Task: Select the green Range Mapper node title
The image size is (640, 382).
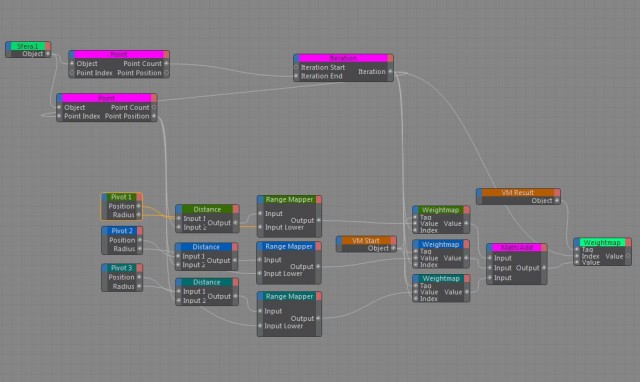Action: click(x=289, y=200)
